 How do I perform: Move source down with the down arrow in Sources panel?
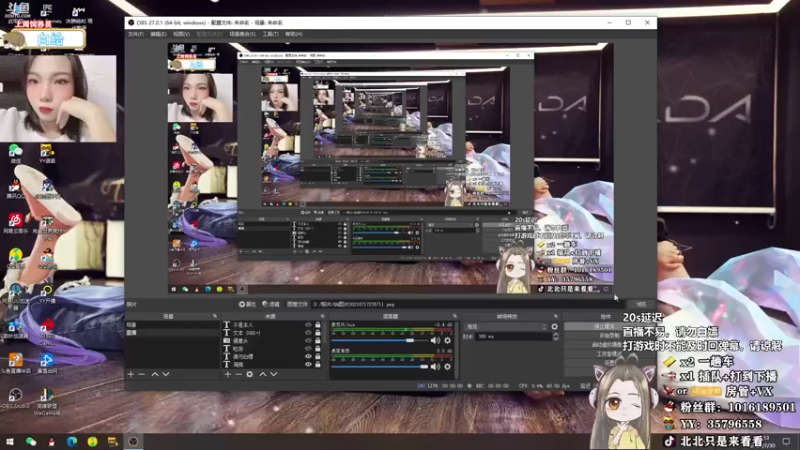pyautogui.click(x=274, y=374)
